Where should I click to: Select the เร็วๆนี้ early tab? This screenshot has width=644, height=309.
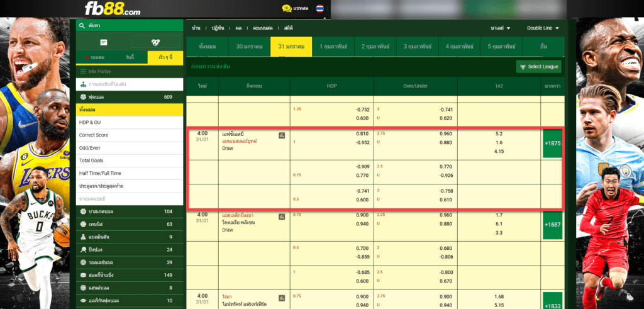165,57
